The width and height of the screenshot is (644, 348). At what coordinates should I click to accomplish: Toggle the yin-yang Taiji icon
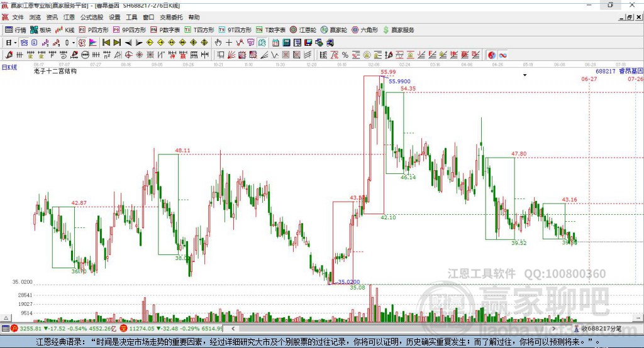tap(492, 55)
